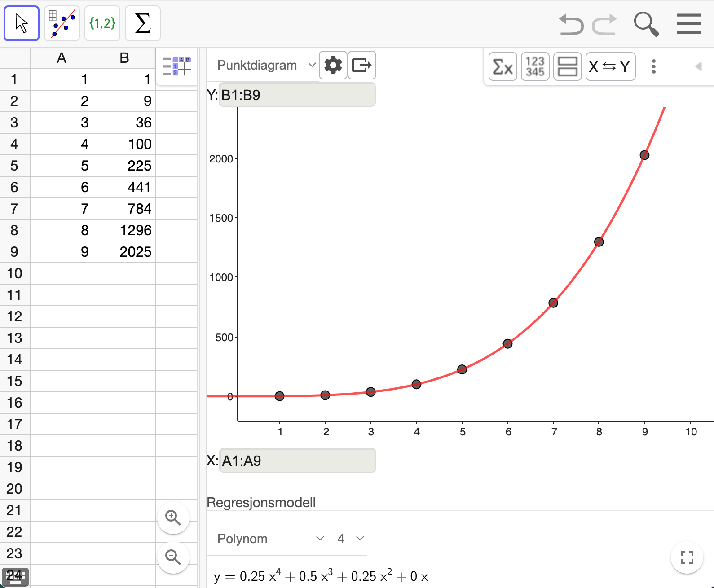Select empty cell A10
This screenshot has width=714, height=588.
coord(62,273)
